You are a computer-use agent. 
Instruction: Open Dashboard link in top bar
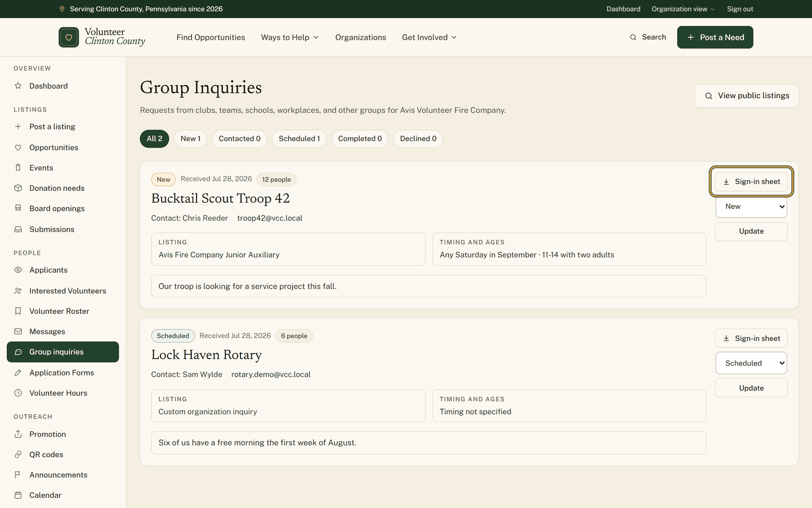coord(623,9)
